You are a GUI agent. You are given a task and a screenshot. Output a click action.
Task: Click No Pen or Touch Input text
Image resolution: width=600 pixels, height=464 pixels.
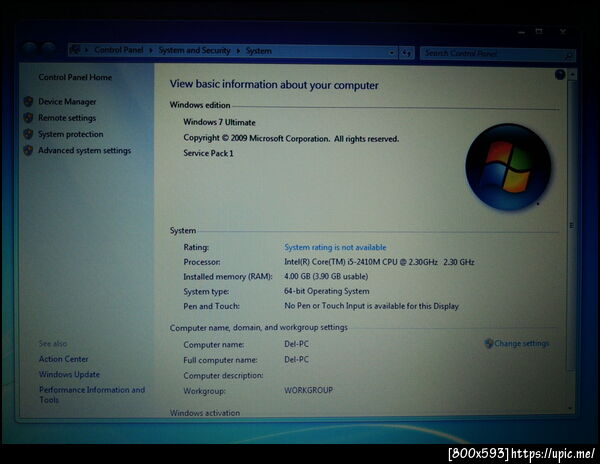click(x=372, y=306)
